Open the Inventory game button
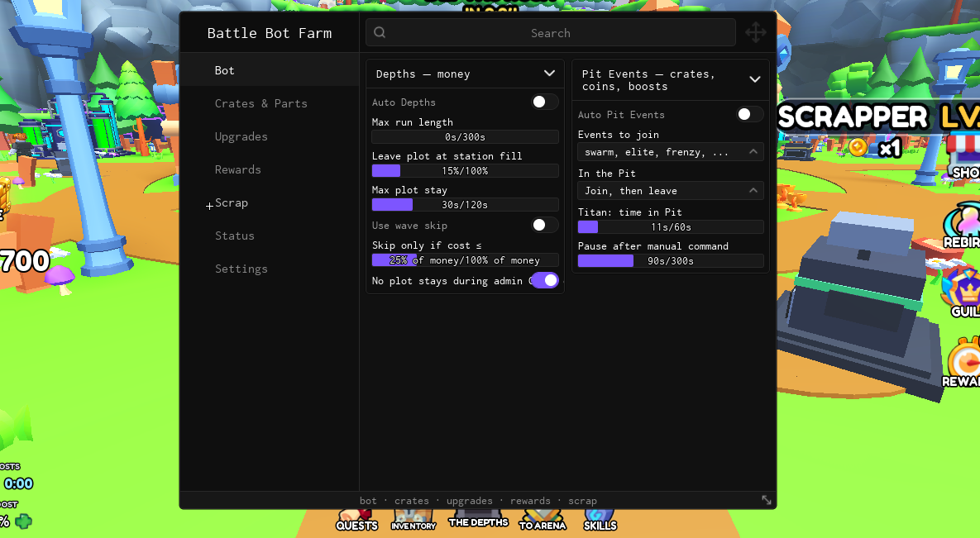This screenshot has height=538, width=980. (x=414, y=520)
